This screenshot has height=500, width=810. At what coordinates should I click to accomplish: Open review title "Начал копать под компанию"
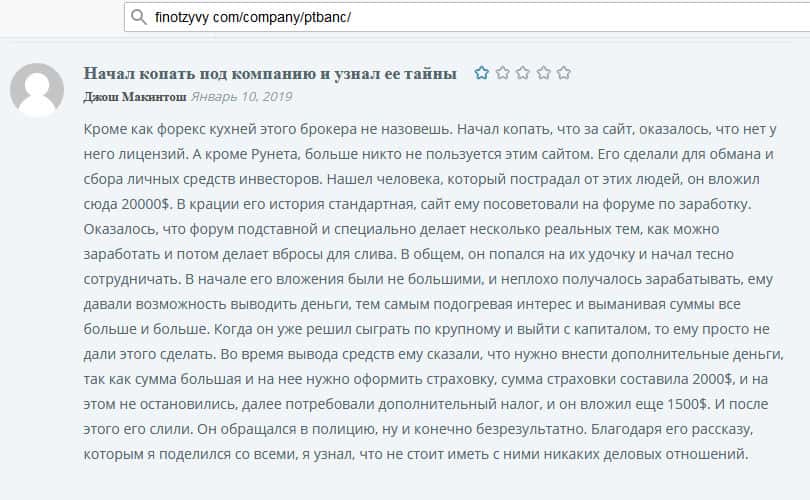tap(199, 74)
